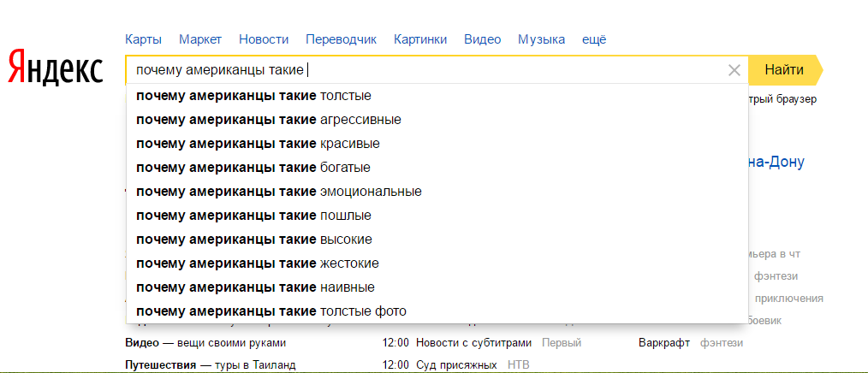Screen dimensions: 868x373
Task: Open Путешествия туры в Таиланд link
Action: point(210,365)
